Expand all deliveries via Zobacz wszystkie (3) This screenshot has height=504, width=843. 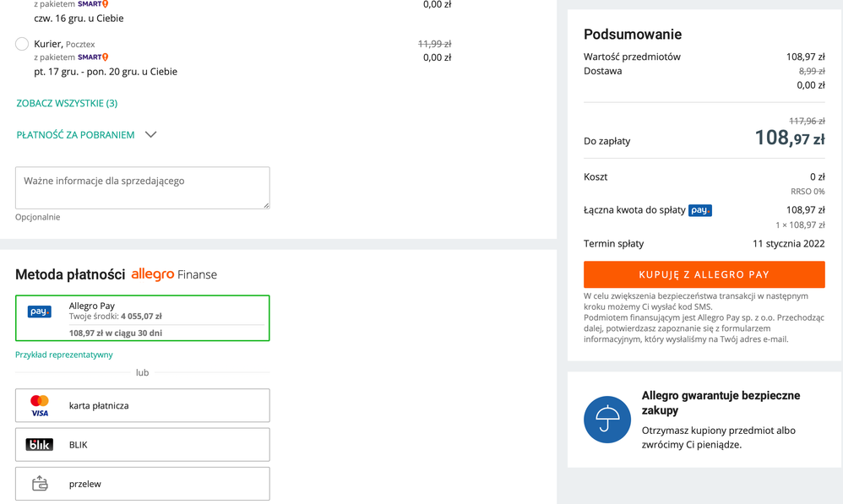tap(67, 103)
